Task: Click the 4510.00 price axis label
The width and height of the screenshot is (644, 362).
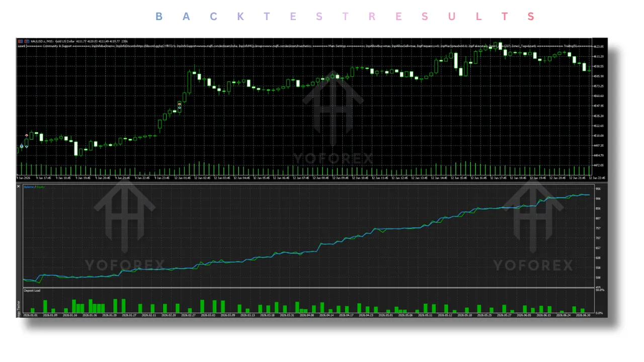Action: (599, 135)
